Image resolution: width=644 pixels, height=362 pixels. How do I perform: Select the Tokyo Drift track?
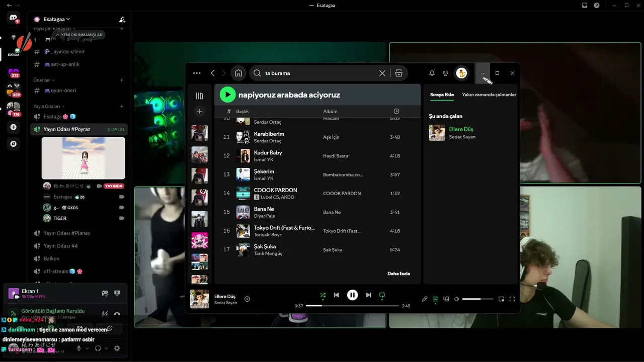317,231
